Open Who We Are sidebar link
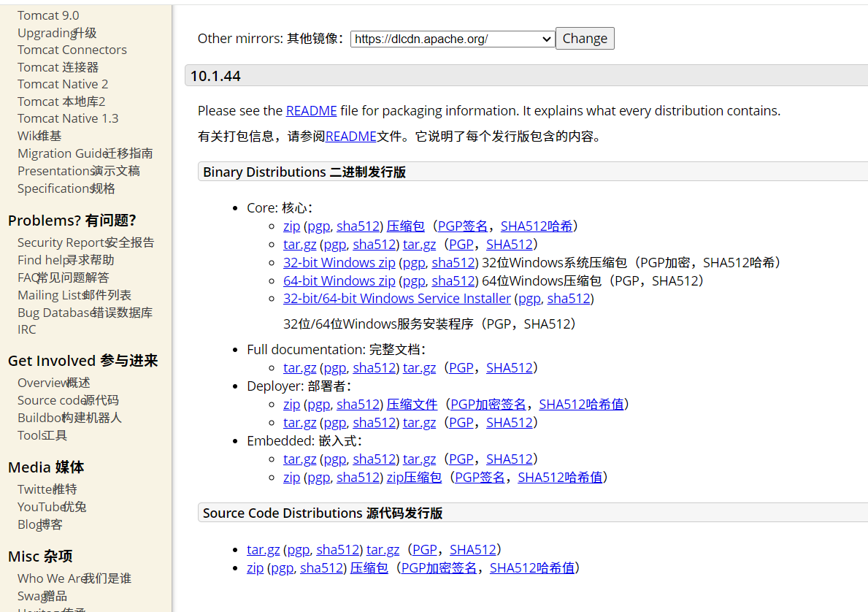The width and height of the screenshot is (868, 612). click(x=74, y=578)
